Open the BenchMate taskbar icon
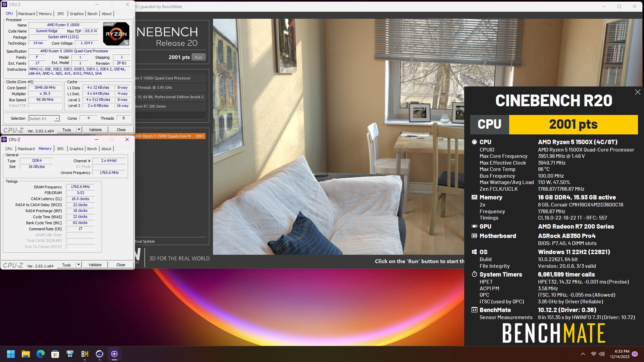Viewport: 644px width, 362px height. [x=85, y=354]
